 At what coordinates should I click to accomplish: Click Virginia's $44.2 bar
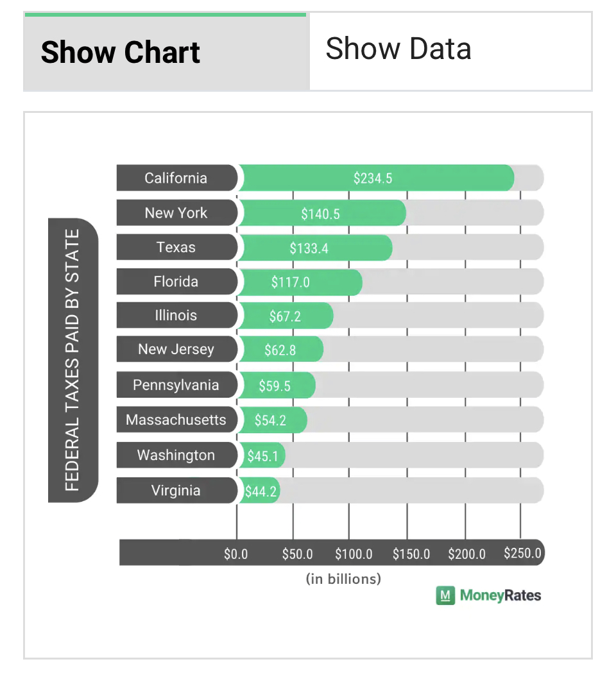point(259,490)
